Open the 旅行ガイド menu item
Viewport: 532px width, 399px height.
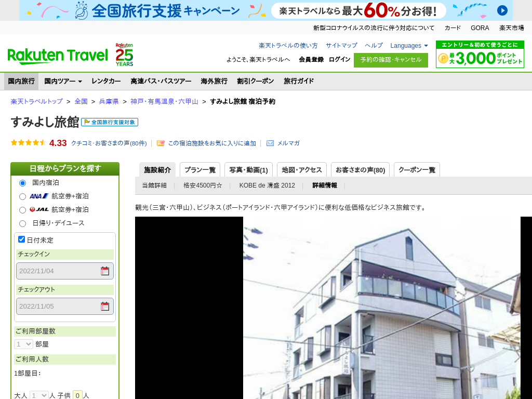pyautogui.click(x=299, y=81)
